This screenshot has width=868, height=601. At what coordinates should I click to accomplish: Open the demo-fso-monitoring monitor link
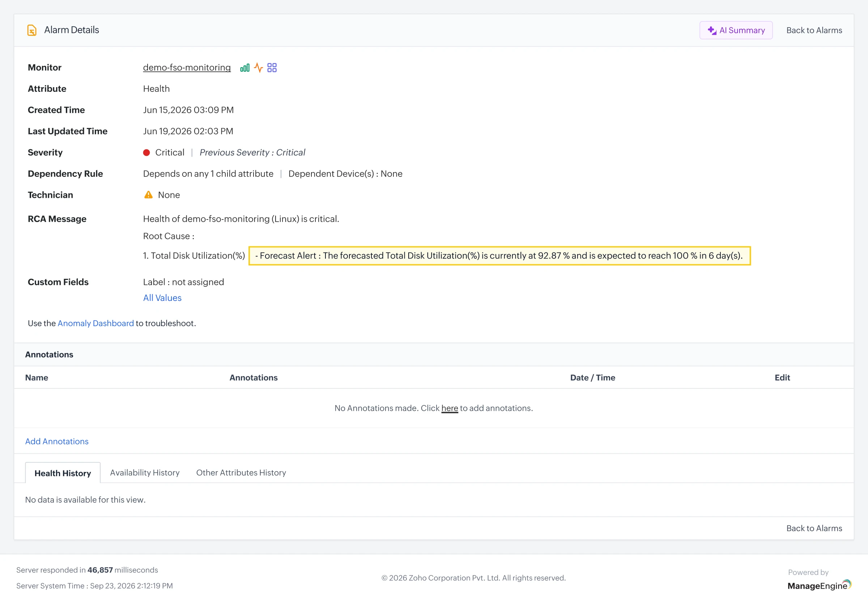click(187, 67)
